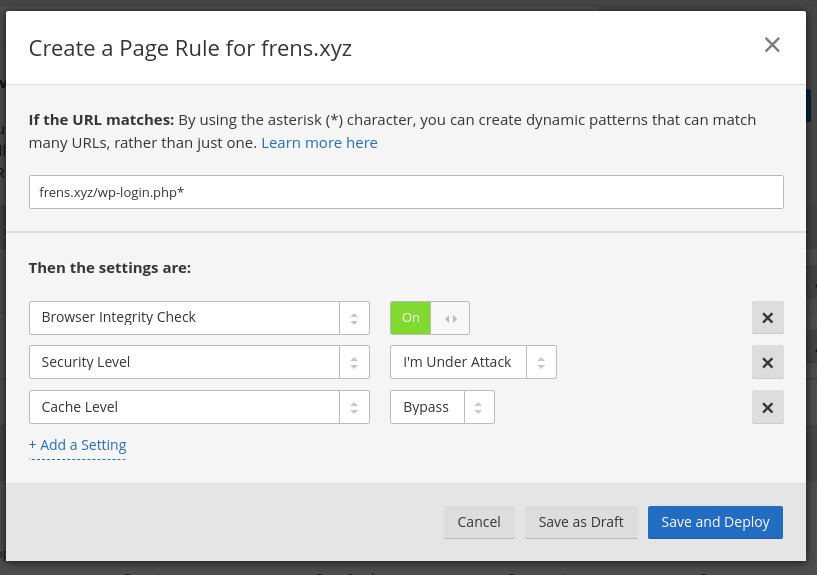817x575 pixels.
Task: Toggle Browser Integrity Check On switch
Action: tap(430, 318)
